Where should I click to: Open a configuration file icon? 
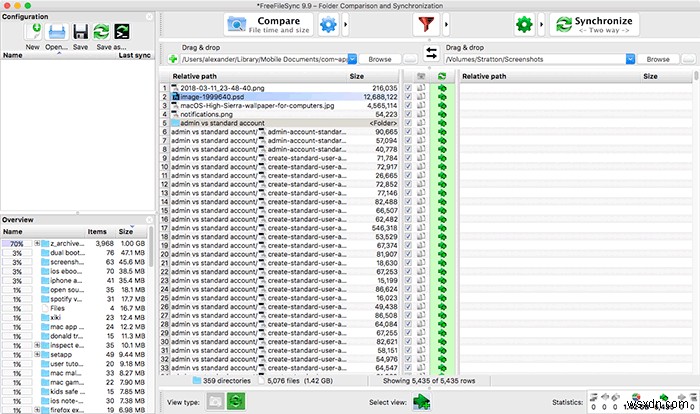[x=57, y=32]
